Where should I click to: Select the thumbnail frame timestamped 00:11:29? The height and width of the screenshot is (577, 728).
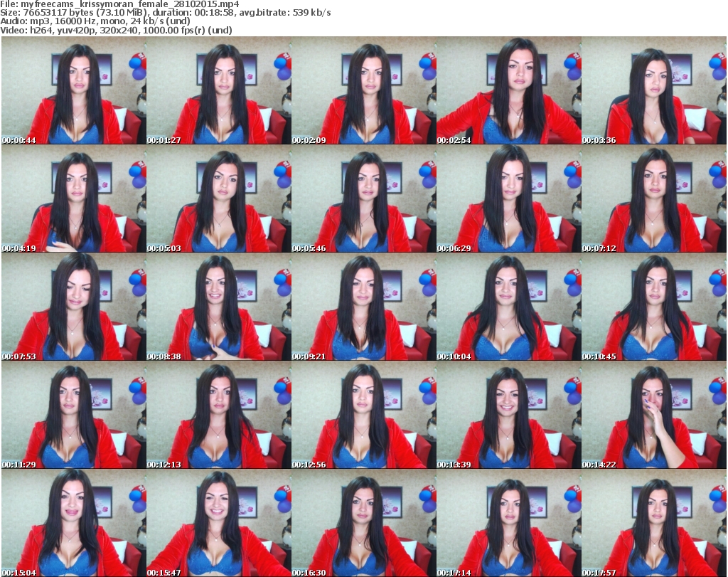coord(74,414)
